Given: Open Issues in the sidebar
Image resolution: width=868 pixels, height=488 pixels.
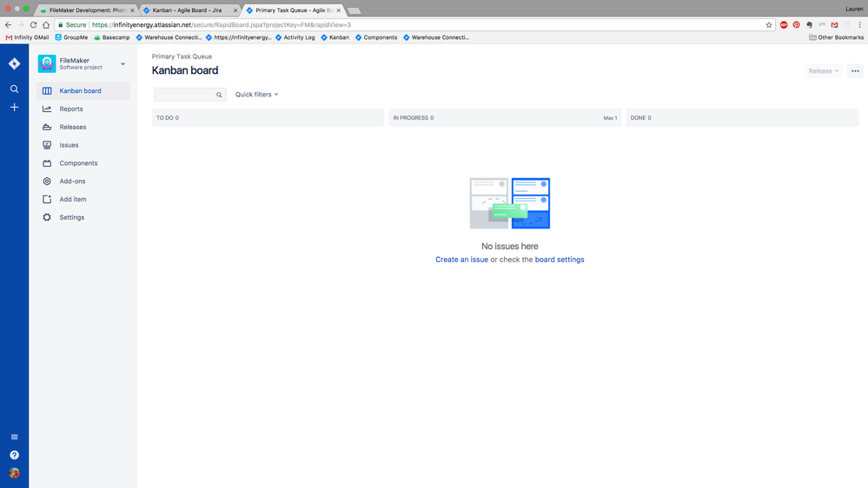Looking at the screenshot, I should coord(83,145).
